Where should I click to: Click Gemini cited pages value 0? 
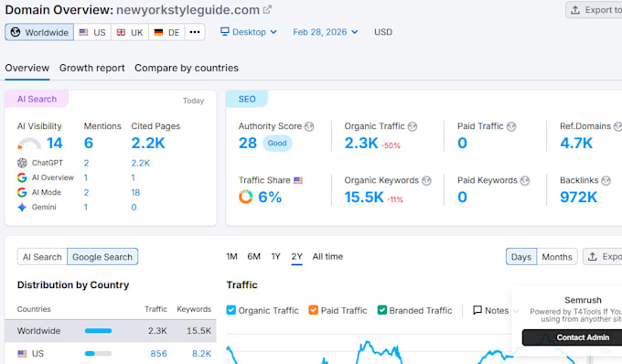pos(134,208)
